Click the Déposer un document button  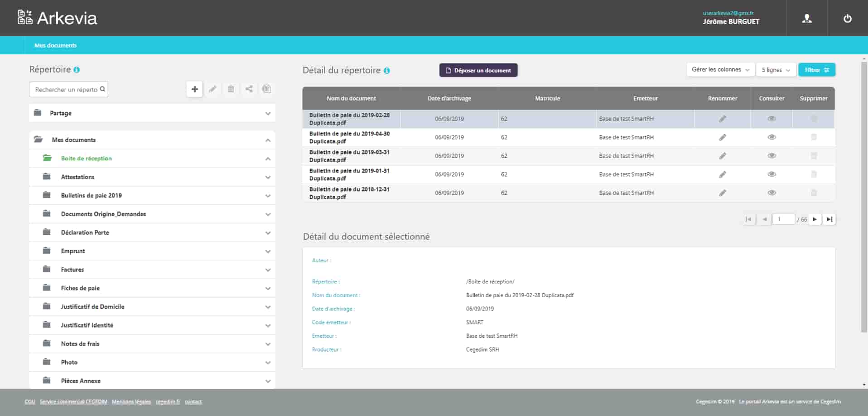(x=478, y=70)
